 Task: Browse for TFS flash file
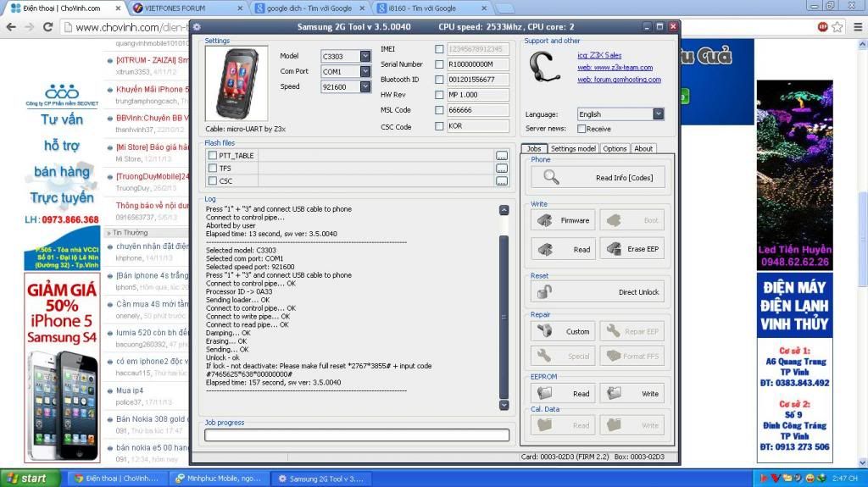[x=502, y=169]
